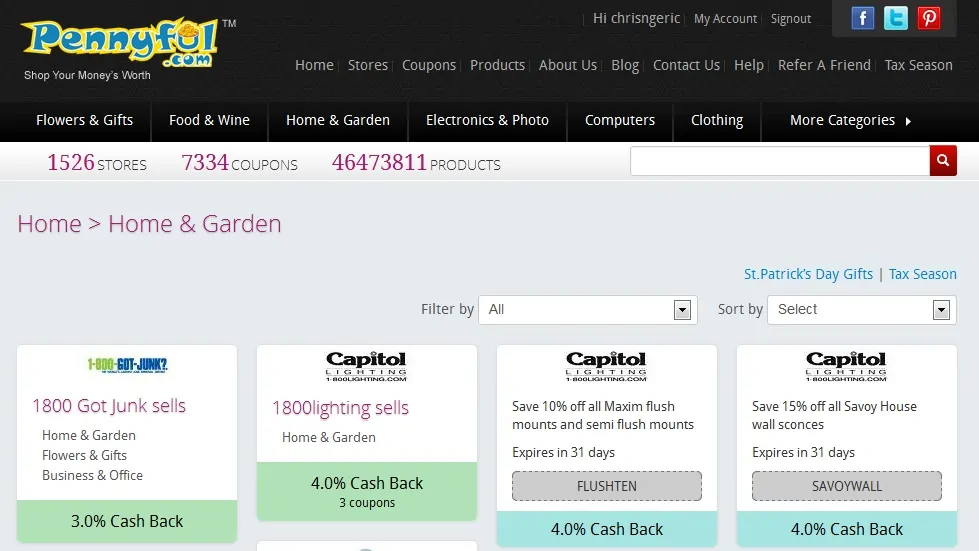Viewport: 979px width, 551px height.
Task: Open Tax Season in top navigation
Action: coord(918,65)
